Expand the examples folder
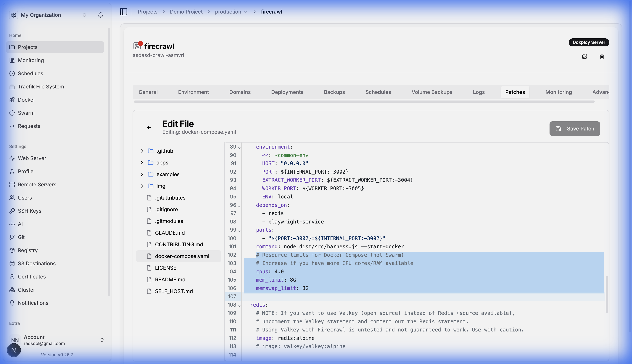Viewport: 632px width, 364px height. 142,174
